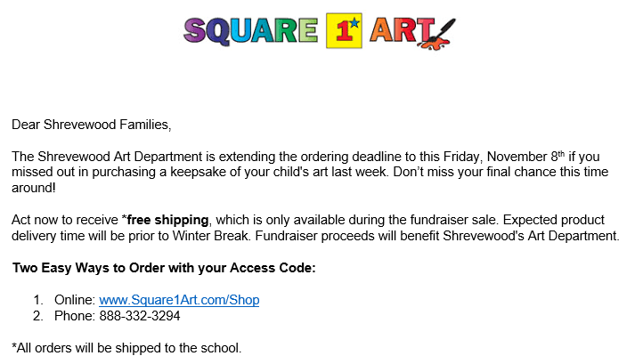Click the purple letter "S" in the logo
Image resolution: width=635 pixels, height=364 pixels.
pos(196,30)
